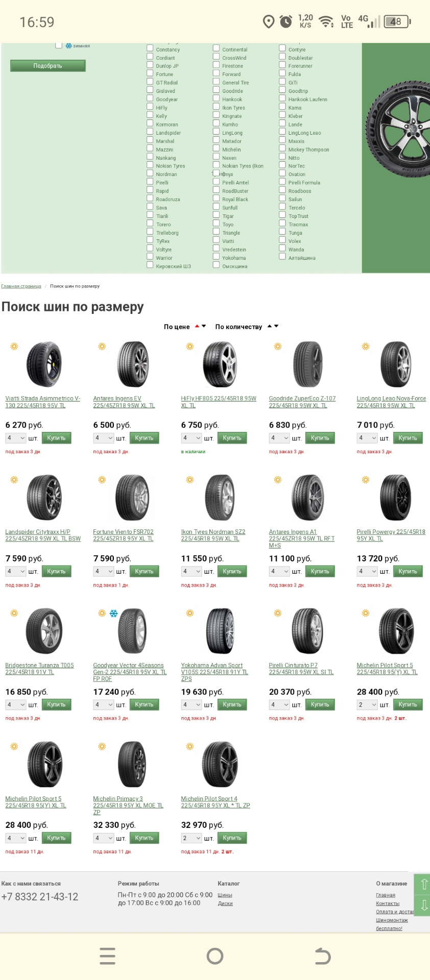Screen dimensions: 430x980
Task: Sort by price ascending red arrow
Action: [x=197, y=326]
